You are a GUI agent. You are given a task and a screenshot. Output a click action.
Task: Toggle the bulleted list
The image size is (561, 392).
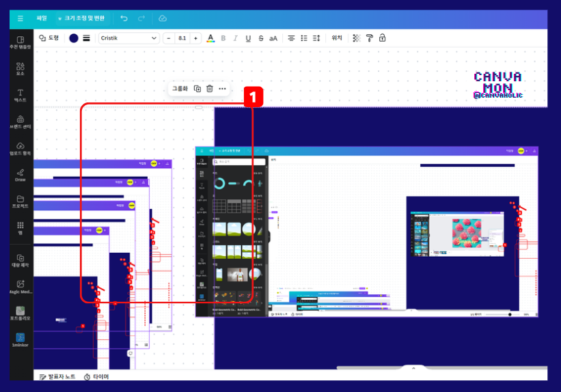point(304,38)
